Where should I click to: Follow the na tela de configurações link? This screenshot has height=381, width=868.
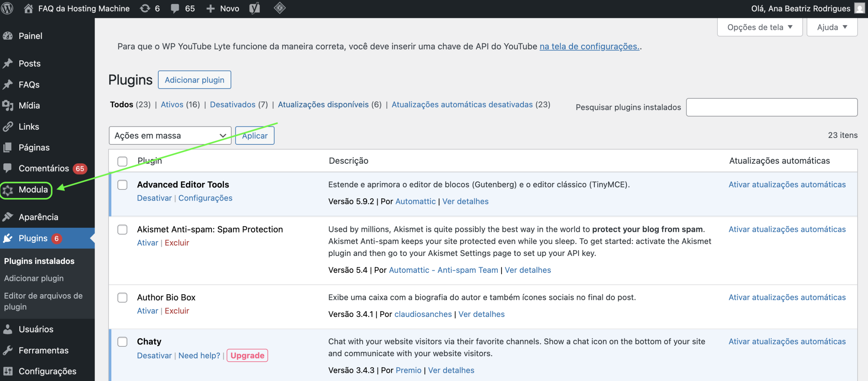pos(590,46)
